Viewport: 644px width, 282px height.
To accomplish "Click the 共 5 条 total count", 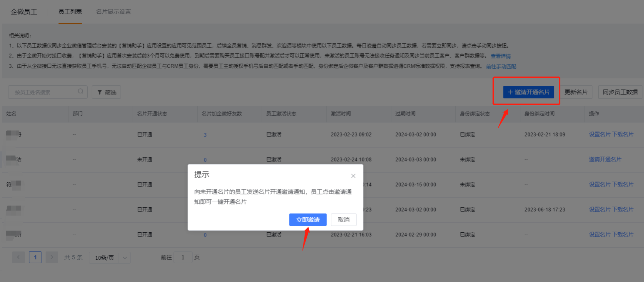I will [73, 257].
